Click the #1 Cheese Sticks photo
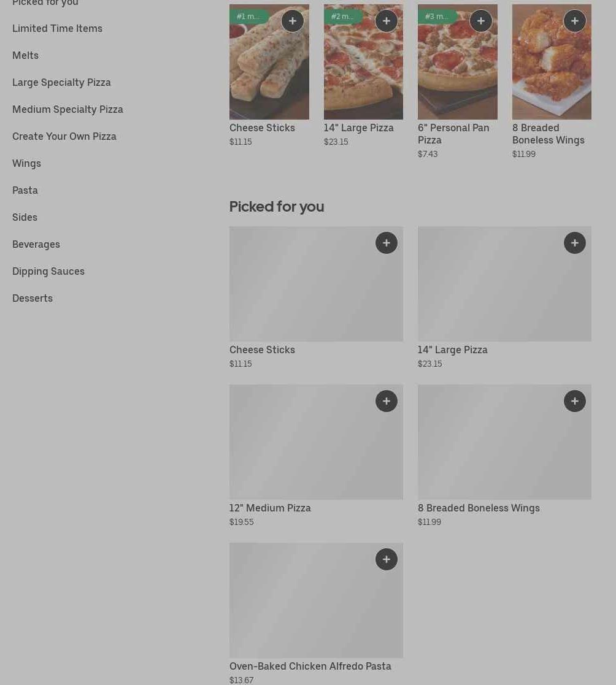The image size is (616, 685). point(269,74)
